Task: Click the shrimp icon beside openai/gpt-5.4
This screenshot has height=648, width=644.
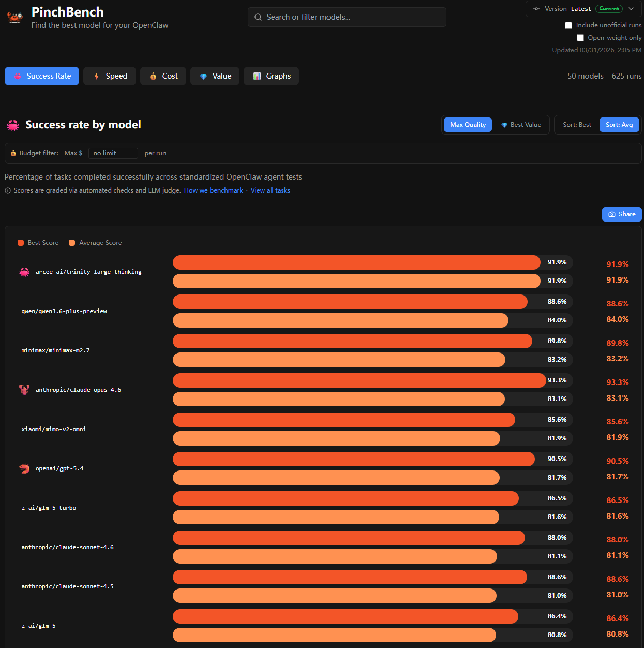Action: [24, 469]
